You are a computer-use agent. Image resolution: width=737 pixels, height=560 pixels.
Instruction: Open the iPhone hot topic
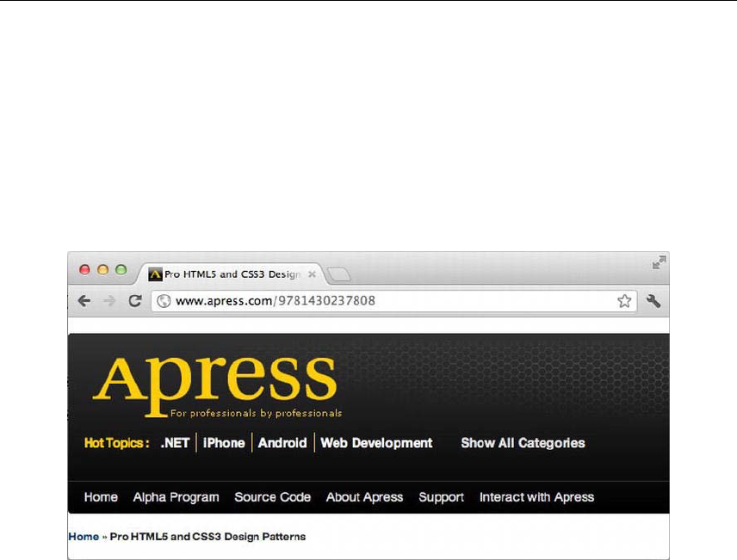coord(224,443)
